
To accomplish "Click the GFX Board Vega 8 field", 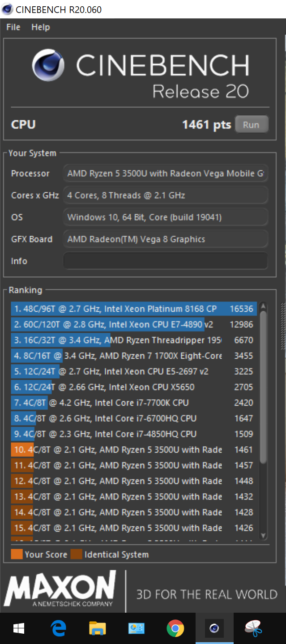I will [x=166, y=239].
